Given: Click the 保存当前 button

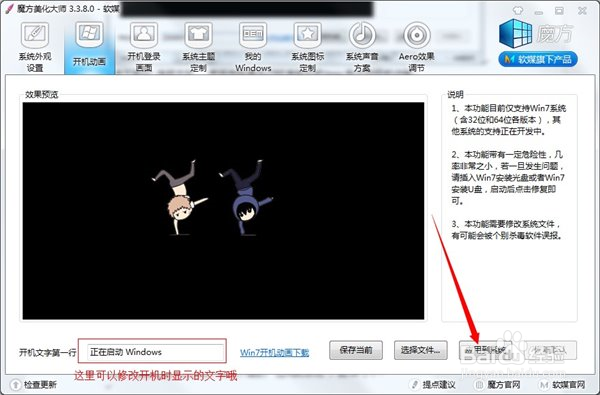Looking at the screenshot, I should tap(356, 350).
